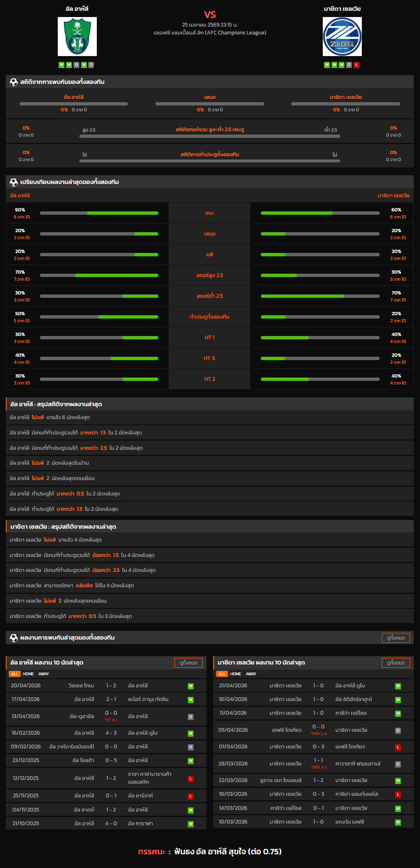
Task: Click the red L badge under Machida Zelvia logo
Action: coord(356,65)
